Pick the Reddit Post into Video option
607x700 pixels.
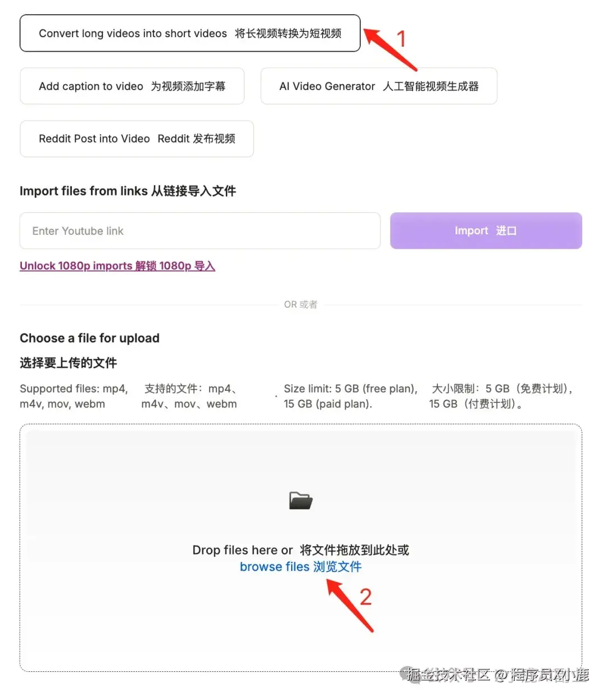coord(137,139)
